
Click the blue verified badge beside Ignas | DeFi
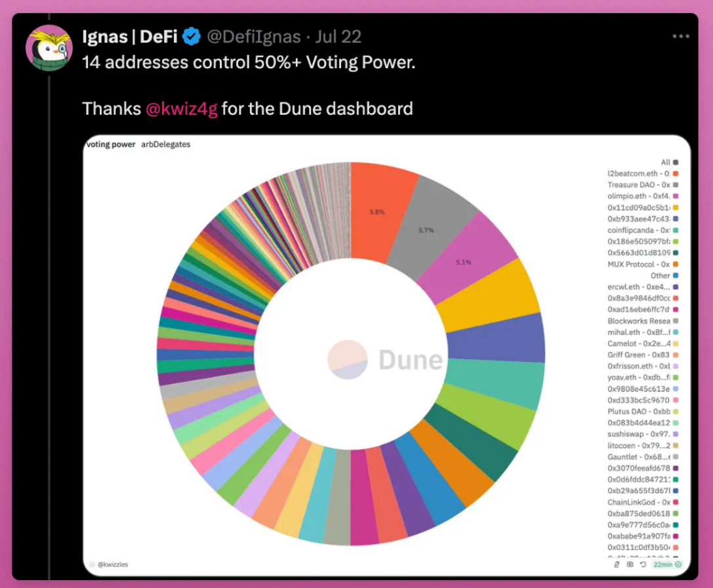(192, 37)
